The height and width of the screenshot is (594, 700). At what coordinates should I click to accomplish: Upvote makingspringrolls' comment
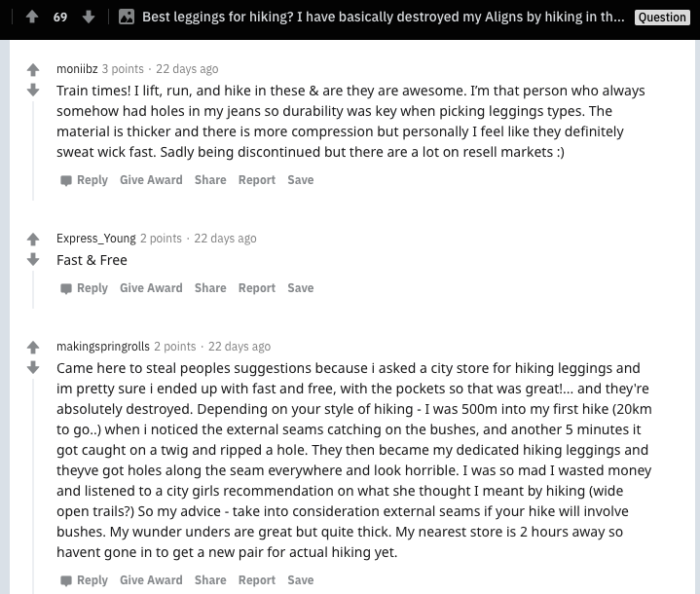(x=33, y=348)
